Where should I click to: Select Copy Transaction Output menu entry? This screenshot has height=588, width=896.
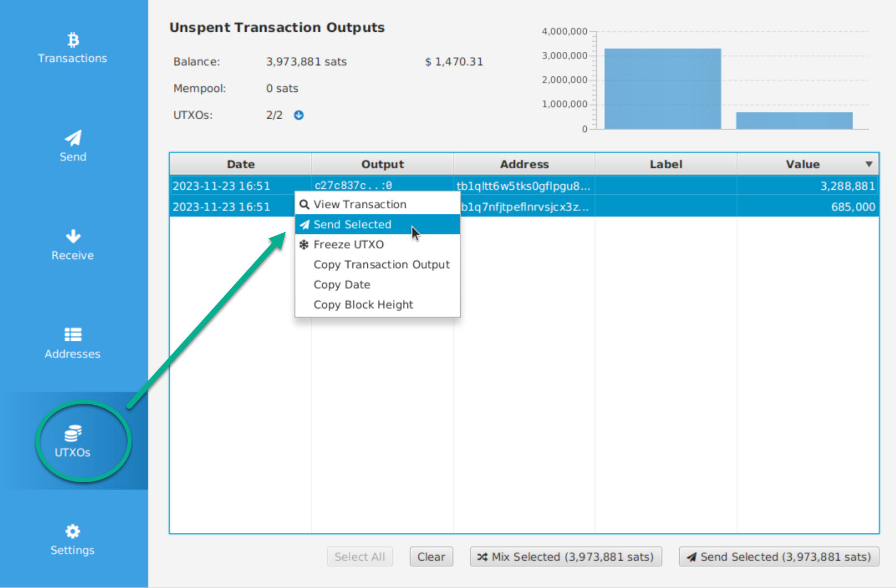(382, 264)
